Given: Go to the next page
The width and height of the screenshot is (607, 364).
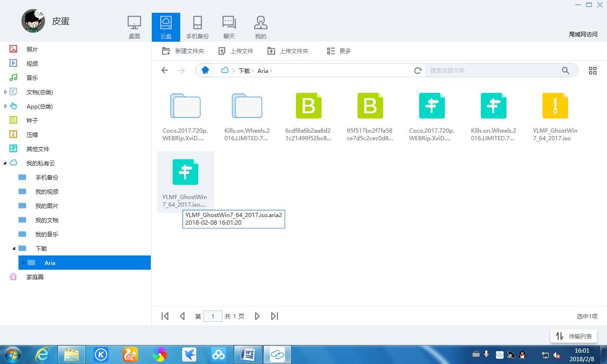Looking at the screenshot, I should coord(257,316).
